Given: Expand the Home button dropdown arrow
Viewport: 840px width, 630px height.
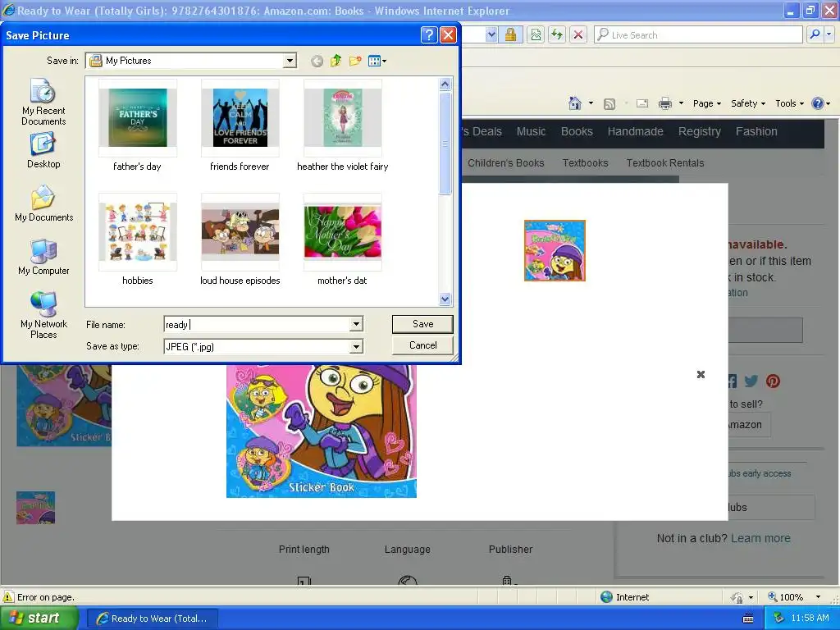Looking at the screenshot, I should 591,103.
